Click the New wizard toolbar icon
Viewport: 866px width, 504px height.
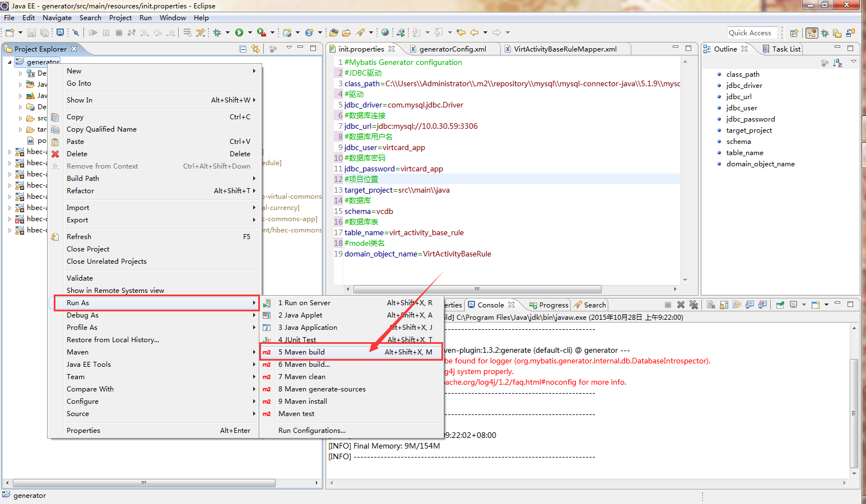10,32
